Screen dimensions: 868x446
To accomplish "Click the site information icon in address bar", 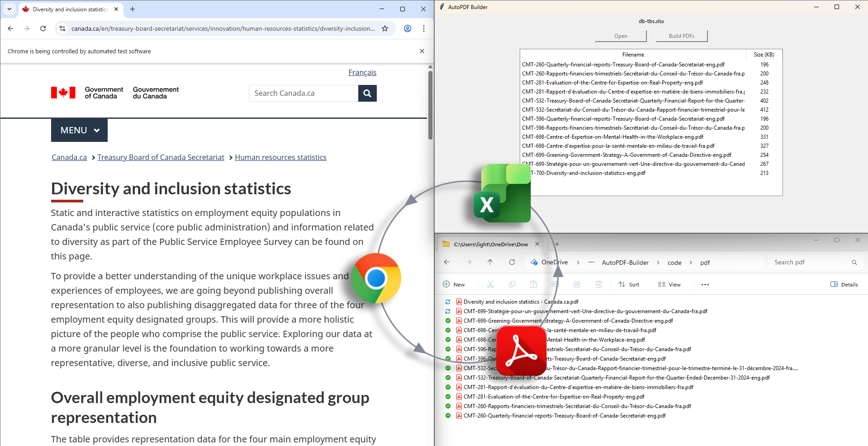I will point(62,28).
